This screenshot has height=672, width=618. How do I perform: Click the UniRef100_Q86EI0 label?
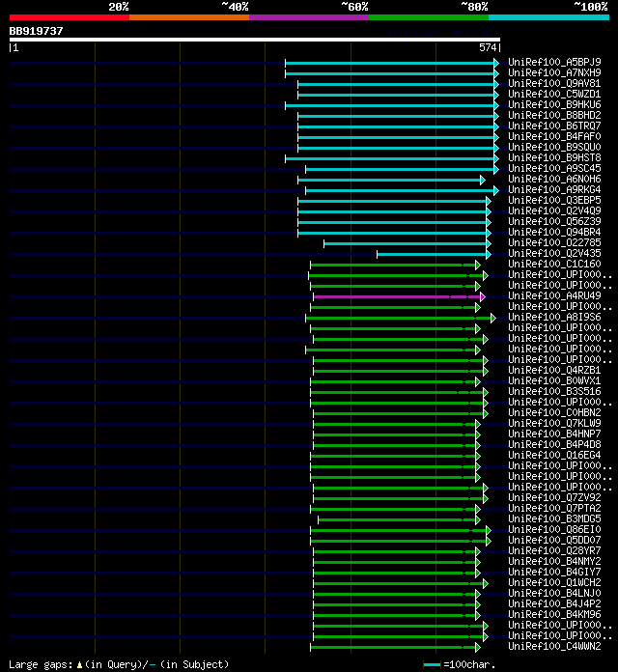coord(554,530)
